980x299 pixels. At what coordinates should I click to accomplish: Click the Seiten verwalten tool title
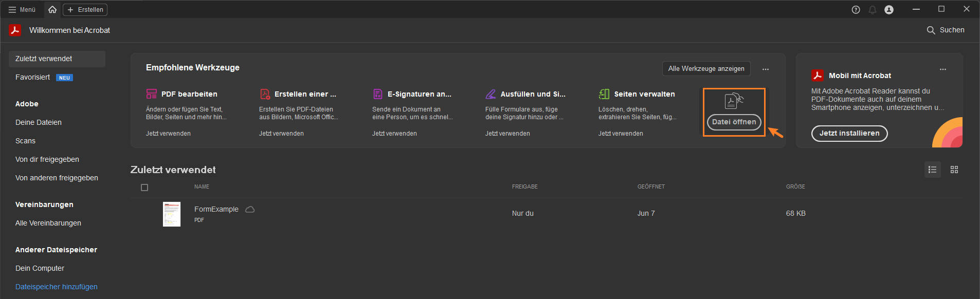[644, 94]
